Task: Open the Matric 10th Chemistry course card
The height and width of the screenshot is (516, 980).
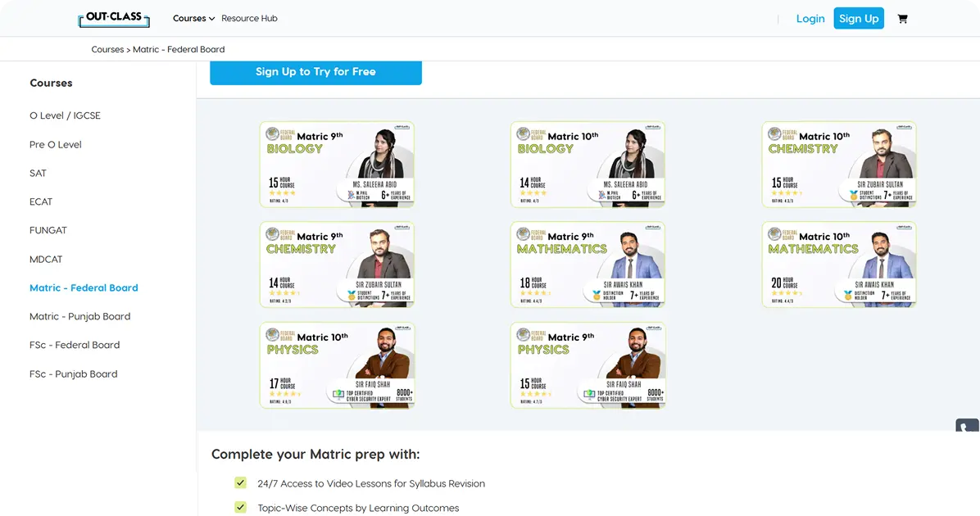Action: [839, 165]
